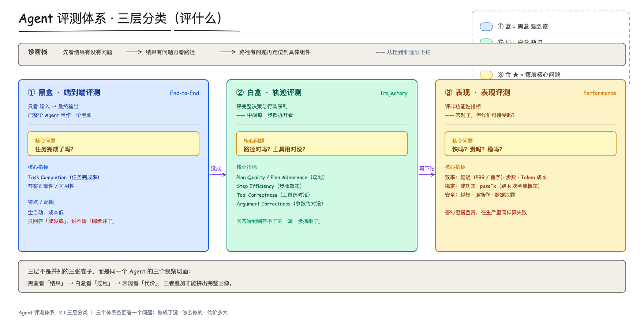The height and width of the screenshot is (329, 644).
Task: Select "路径有问题再定位到具体组件" text
Action: 275,52
